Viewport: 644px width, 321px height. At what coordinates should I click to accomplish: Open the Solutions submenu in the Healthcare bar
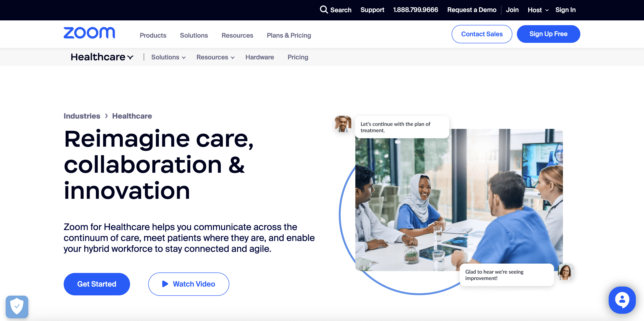click(x=168, y=57)
